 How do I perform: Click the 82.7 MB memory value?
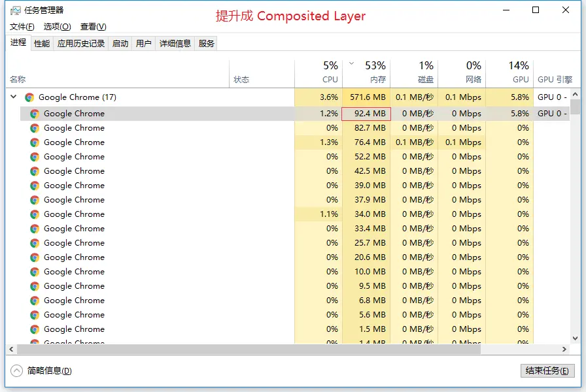[370, 128]
